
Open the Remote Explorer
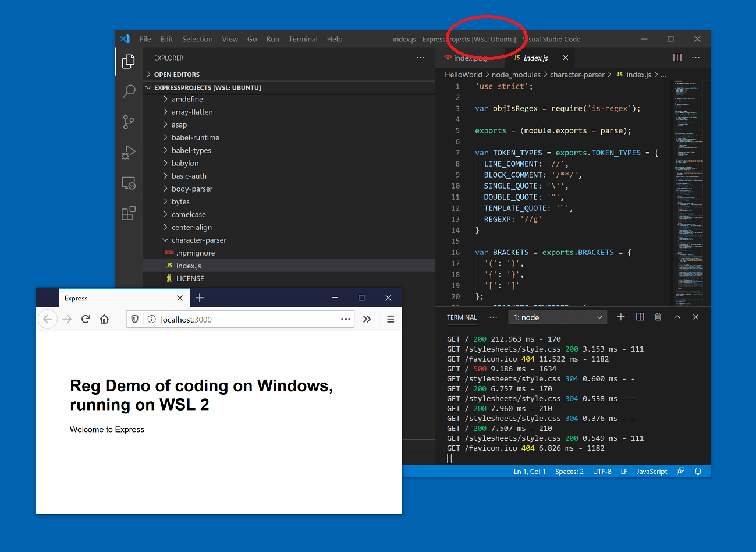click(x=129, y=182)
